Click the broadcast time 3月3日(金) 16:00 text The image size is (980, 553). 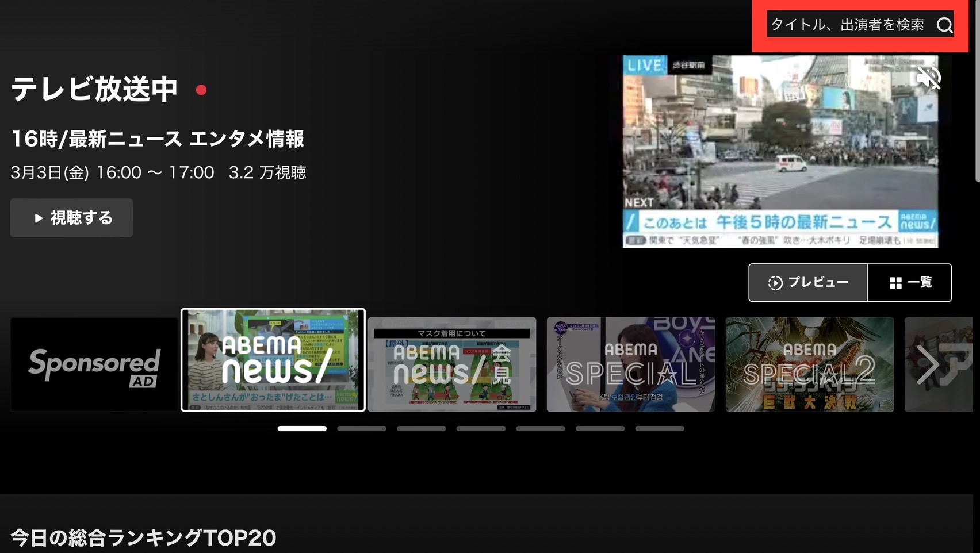(76, 172)
